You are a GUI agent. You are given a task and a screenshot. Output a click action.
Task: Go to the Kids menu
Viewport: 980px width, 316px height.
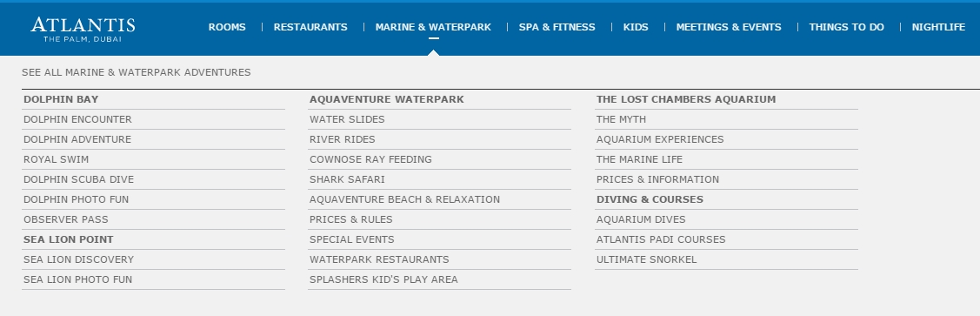(636, 27)
